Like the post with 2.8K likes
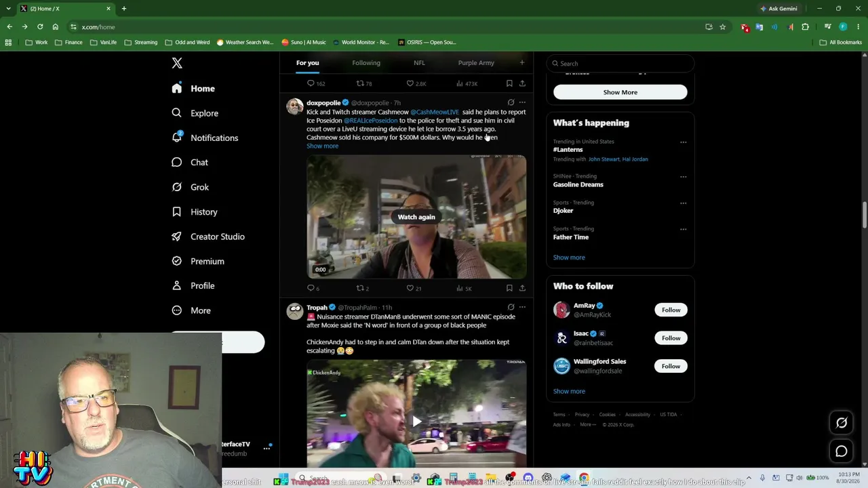The height and width of the screenshot is (488, 868). coord(416,83)
